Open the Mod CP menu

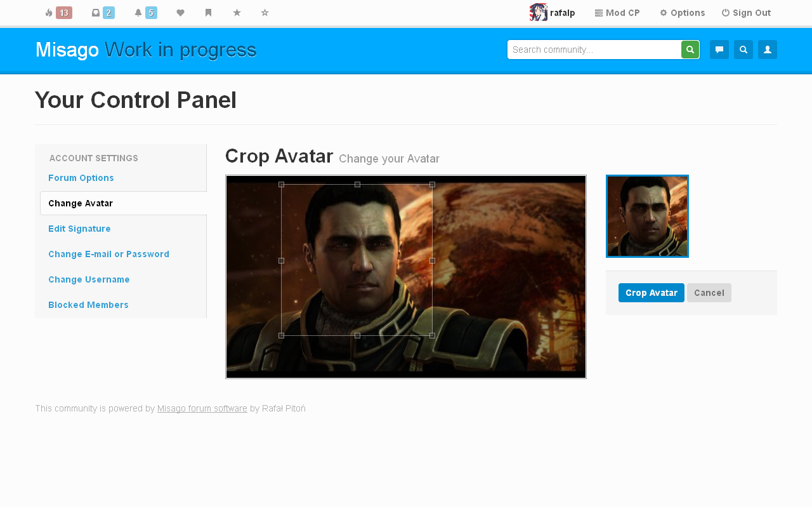tap(617, 13)
